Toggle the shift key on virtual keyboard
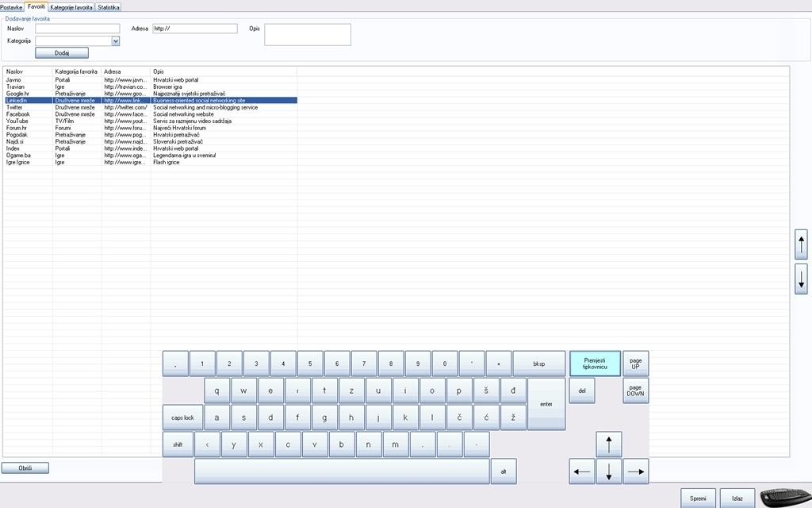The width and height of the screenshot is (812, 508). 177,444
